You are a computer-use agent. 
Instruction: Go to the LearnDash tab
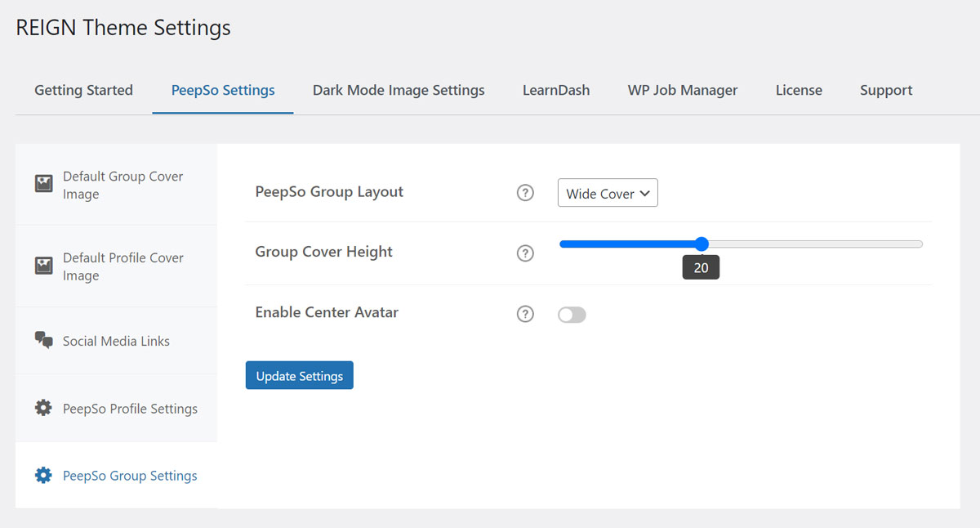556,91
